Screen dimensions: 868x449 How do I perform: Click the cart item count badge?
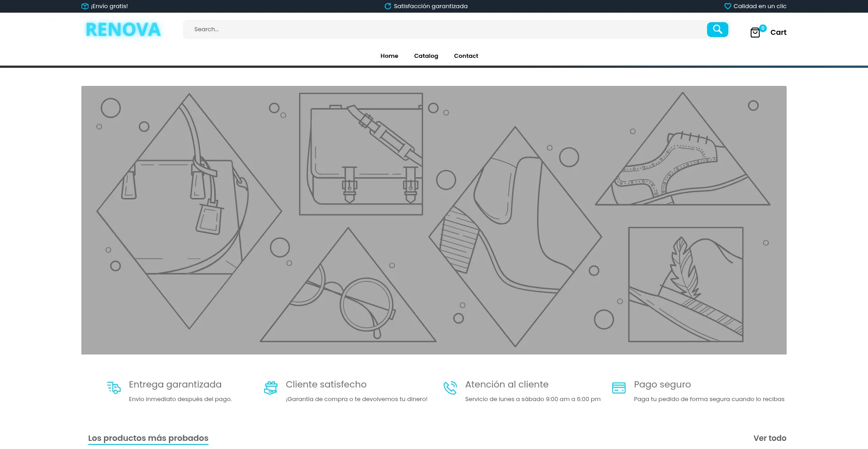point(763,28)
